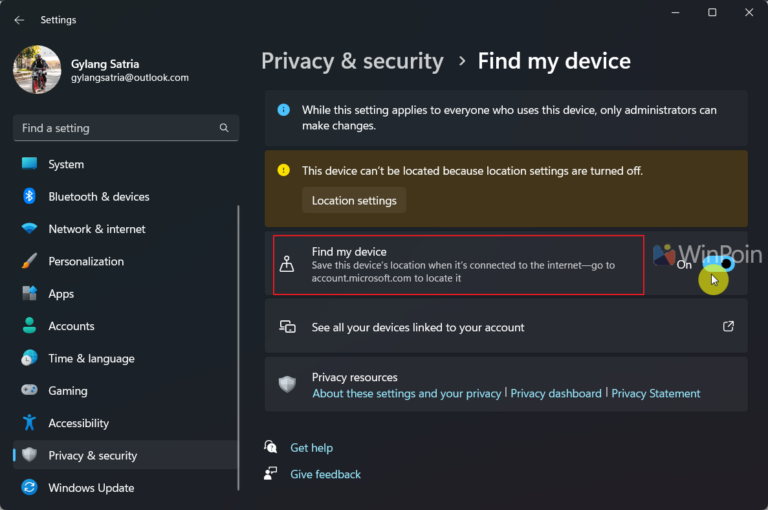Click the Accessibility figure icon
Viewport: 768px width, 510px height.
pyautogui.click(x=29, y=422)
